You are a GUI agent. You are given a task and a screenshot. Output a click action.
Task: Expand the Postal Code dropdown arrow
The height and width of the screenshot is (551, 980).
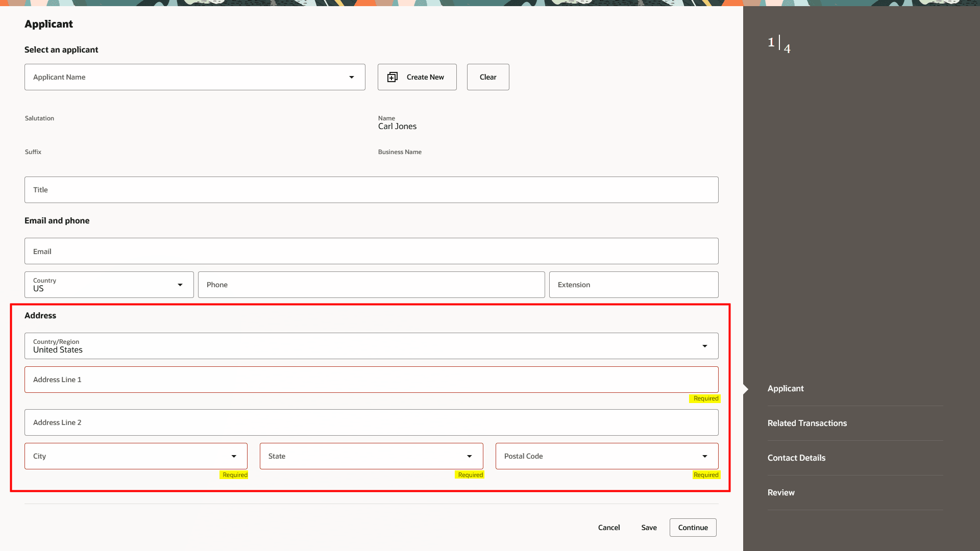(x=704, y=456)
